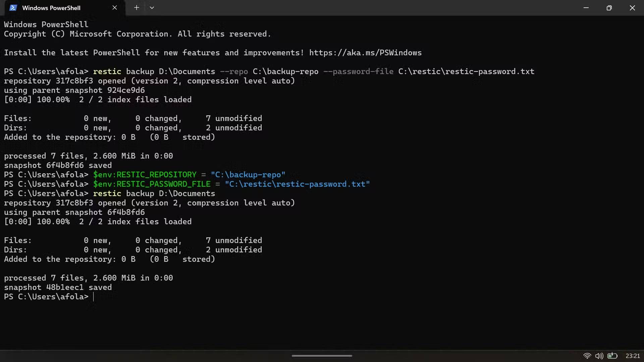Click the PowerShell icon in the tab

(13, 8)
